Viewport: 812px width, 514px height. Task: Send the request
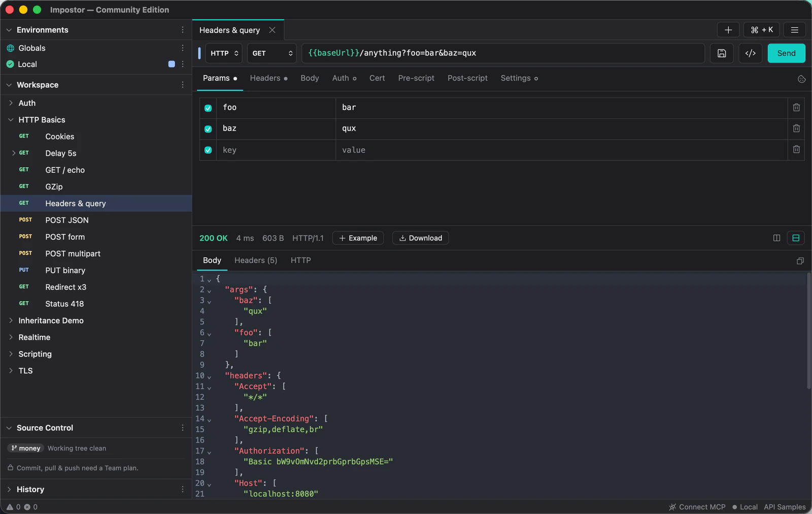click(786, 53)
